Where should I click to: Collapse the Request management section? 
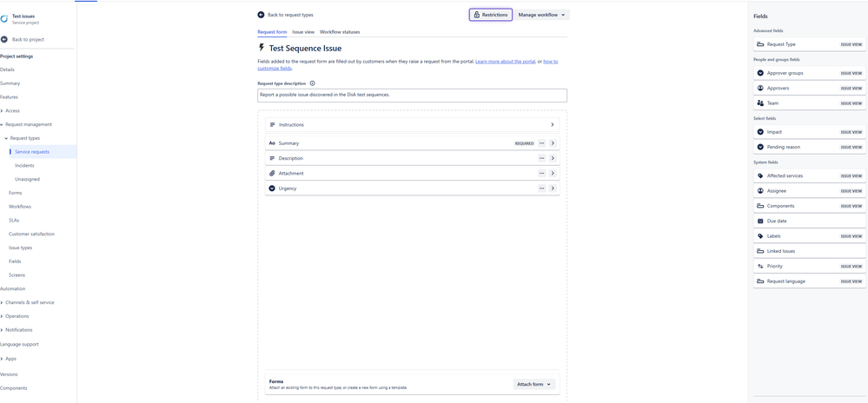(x=2, y=124)
